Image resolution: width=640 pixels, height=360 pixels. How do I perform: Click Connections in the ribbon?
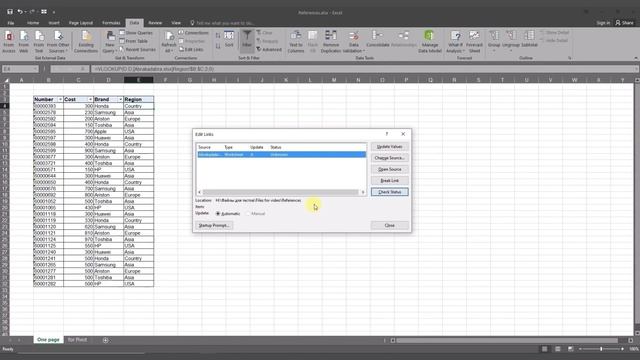pos(193,33)
